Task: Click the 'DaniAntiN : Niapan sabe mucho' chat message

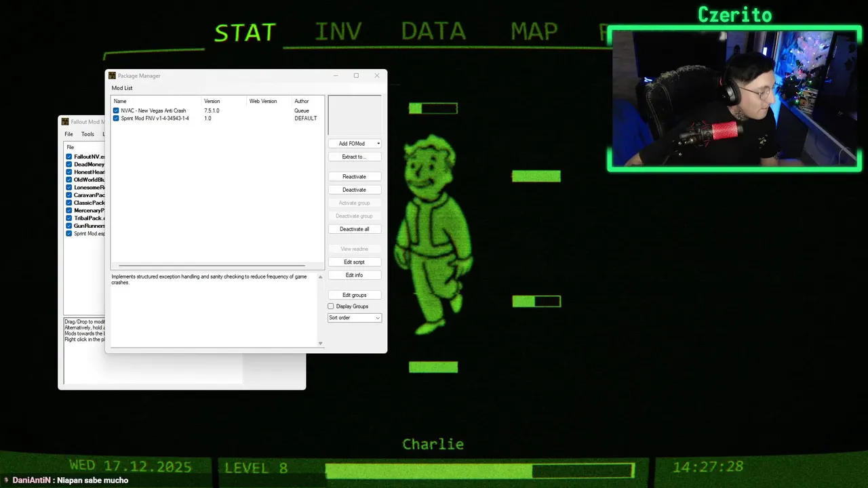Action: 70,481
